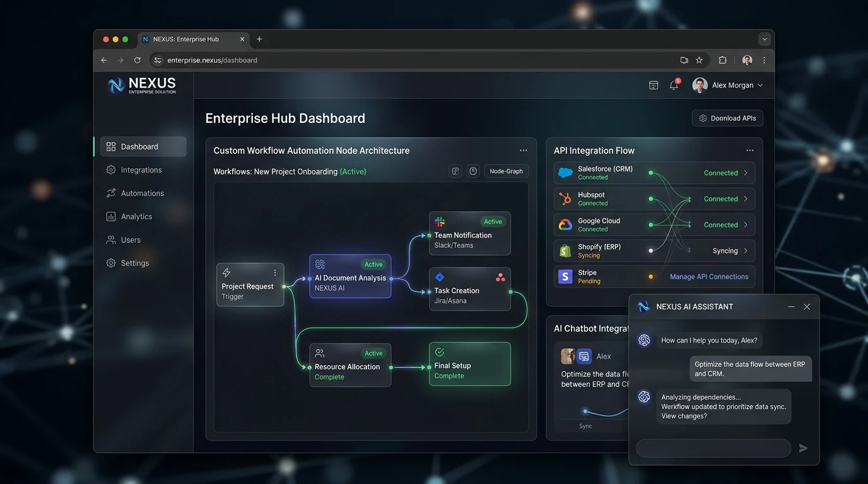Image resolution: width=868 pixels, height=484 pixels.
Task: Click the edit workflow icon
Action: click(455, 171)
